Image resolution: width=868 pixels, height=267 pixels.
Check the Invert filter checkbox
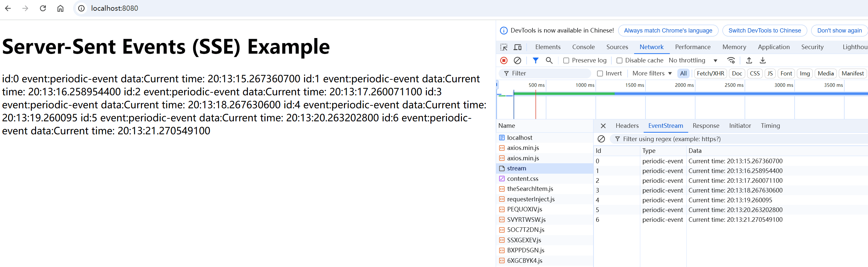600,73
